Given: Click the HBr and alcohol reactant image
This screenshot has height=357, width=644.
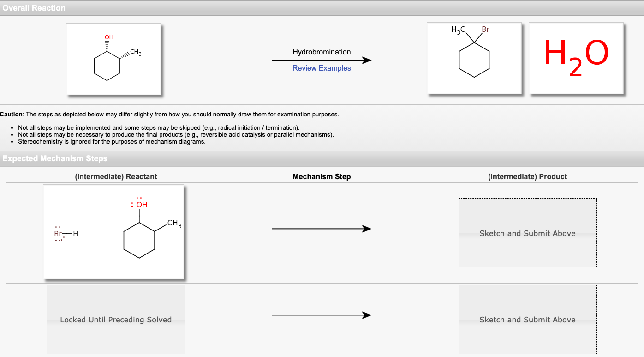Looking at the screenshot, I should (x=113, y=231).
